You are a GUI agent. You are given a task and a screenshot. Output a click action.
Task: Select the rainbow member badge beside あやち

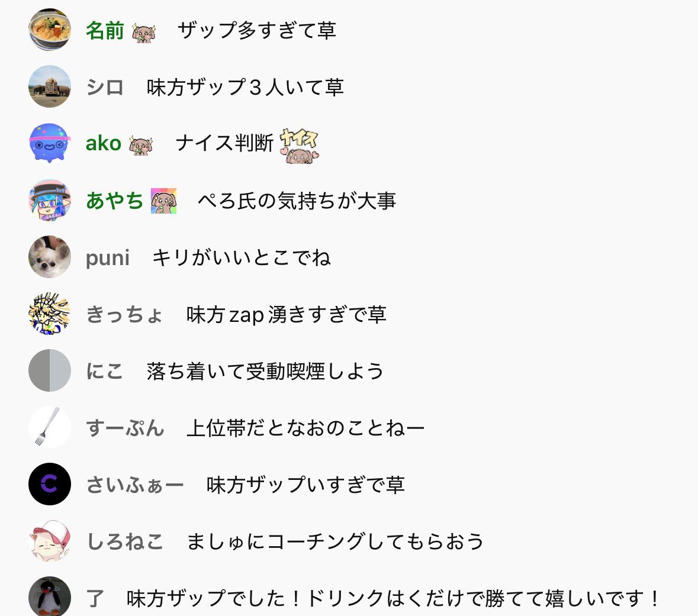click(164, 201)
